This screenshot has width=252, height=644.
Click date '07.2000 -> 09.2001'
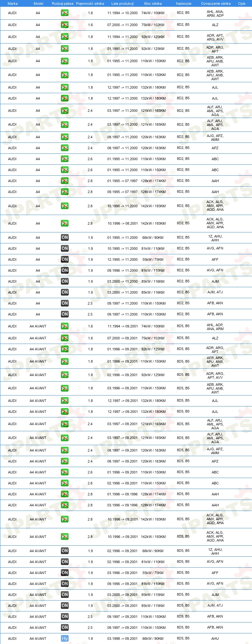[x=122, y=338]
